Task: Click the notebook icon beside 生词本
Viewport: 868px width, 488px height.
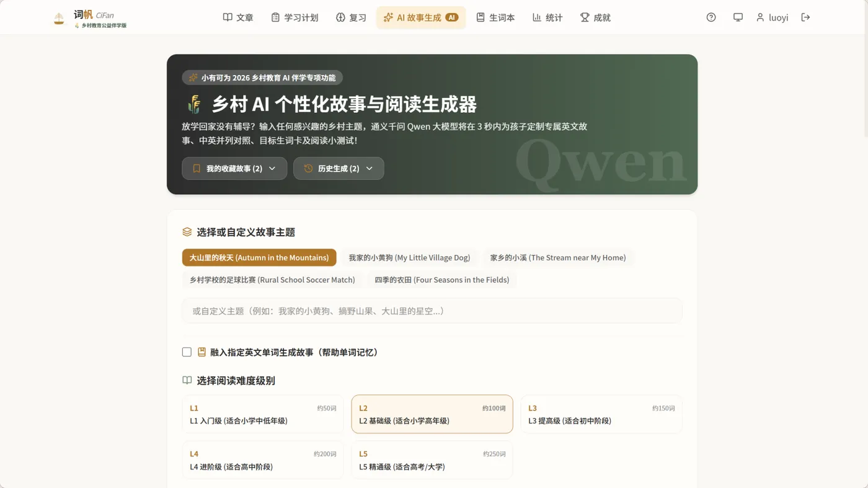Action: point(480,17)
